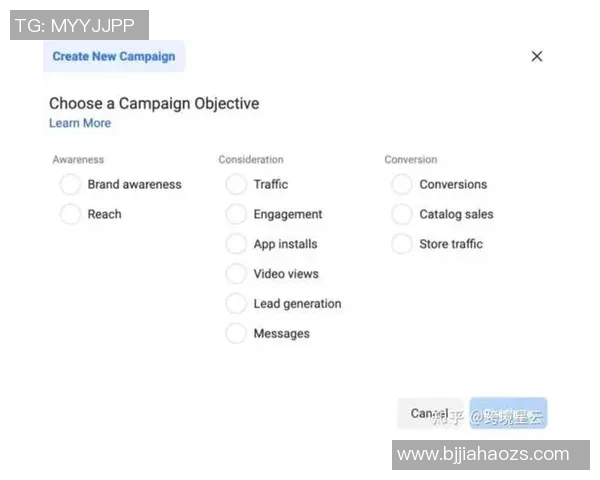Click the Awareness column heading
Screen dimensions: 600x480
[x=78, y=159]
